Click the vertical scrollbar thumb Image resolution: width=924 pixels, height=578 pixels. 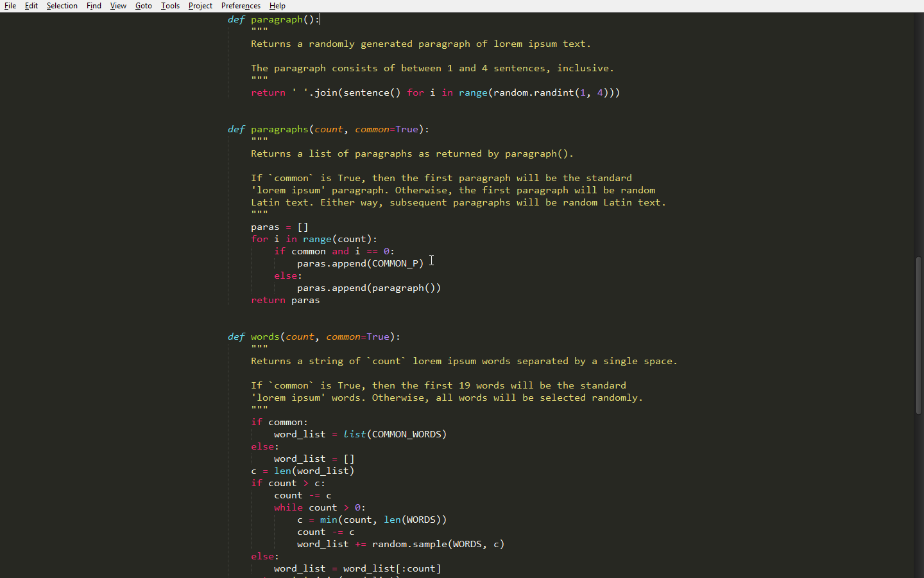918,334
